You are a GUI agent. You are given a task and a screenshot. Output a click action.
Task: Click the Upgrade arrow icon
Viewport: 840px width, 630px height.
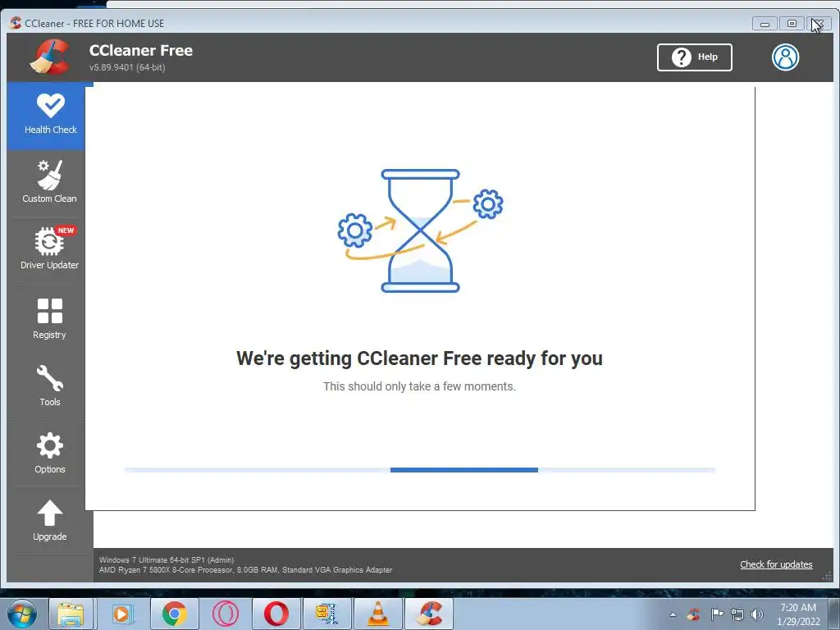(x=50, y=514)
